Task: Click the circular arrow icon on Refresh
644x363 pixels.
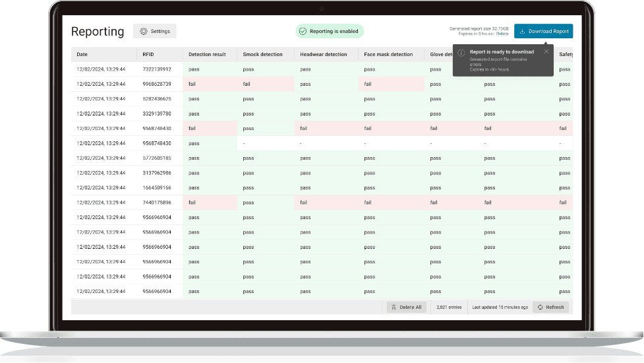Action: [539, 307]
